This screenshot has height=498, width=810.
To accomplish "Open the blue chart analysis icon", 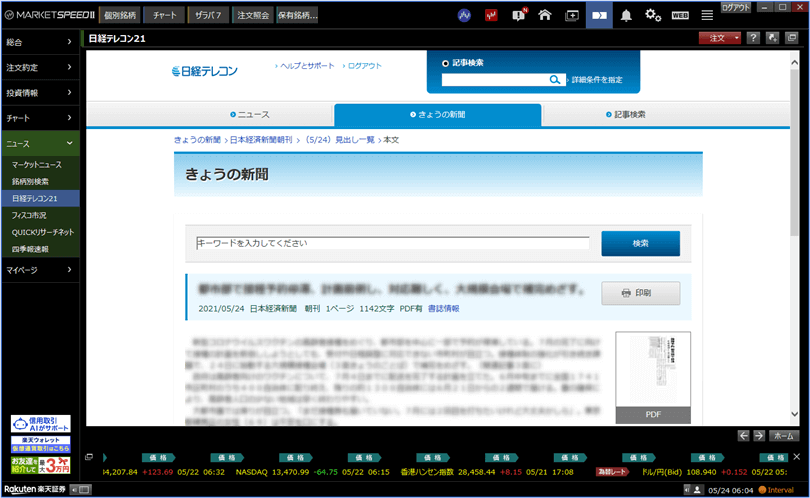I will tap(464, 15).
